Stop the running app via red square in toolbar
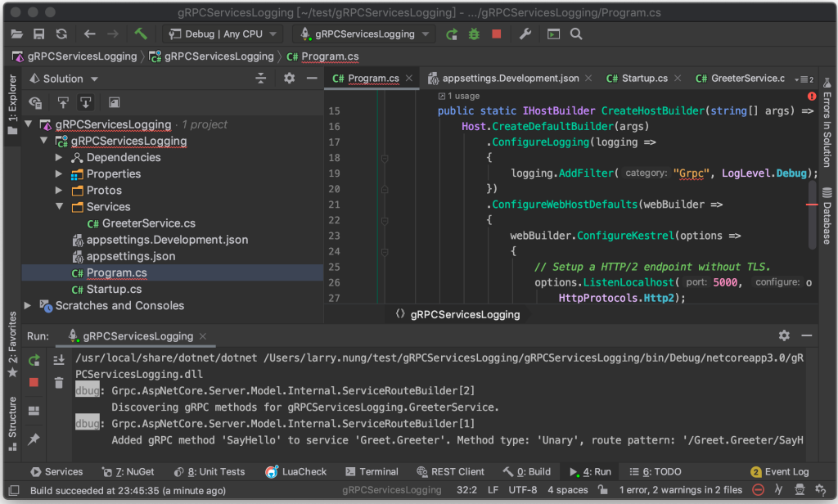This screenshot has height=504, width=838. (x=497, y=34)
